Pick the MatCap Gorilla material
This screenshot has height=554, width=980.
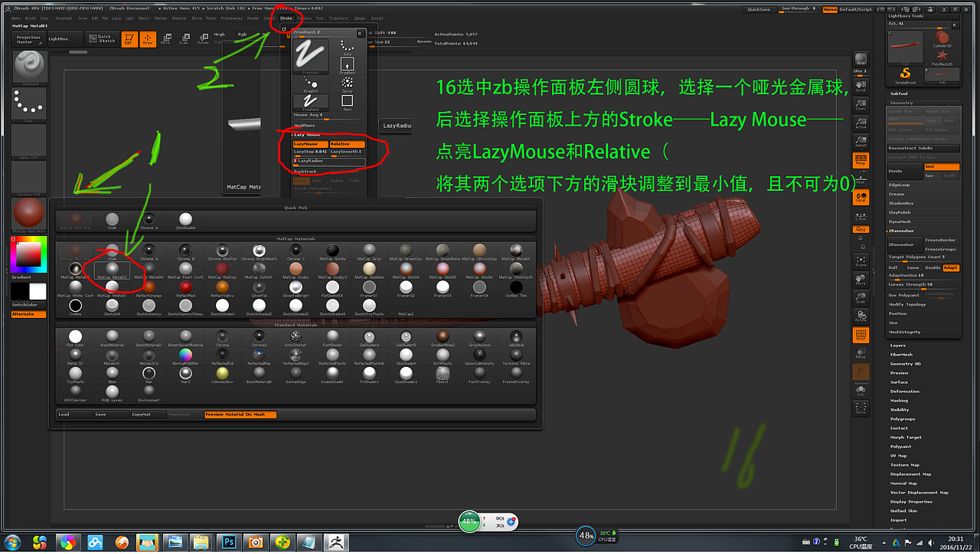[332, 252]
